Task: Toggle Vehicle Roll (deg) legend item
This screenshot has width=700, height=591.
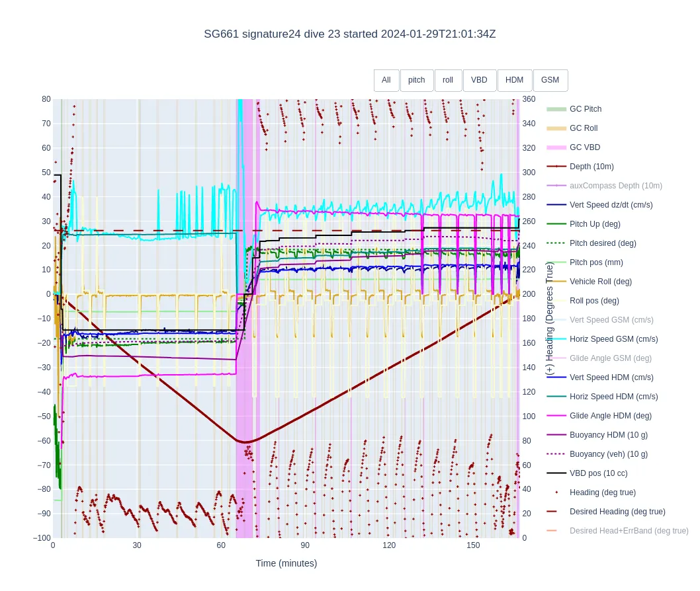Action: click(590, 282)
